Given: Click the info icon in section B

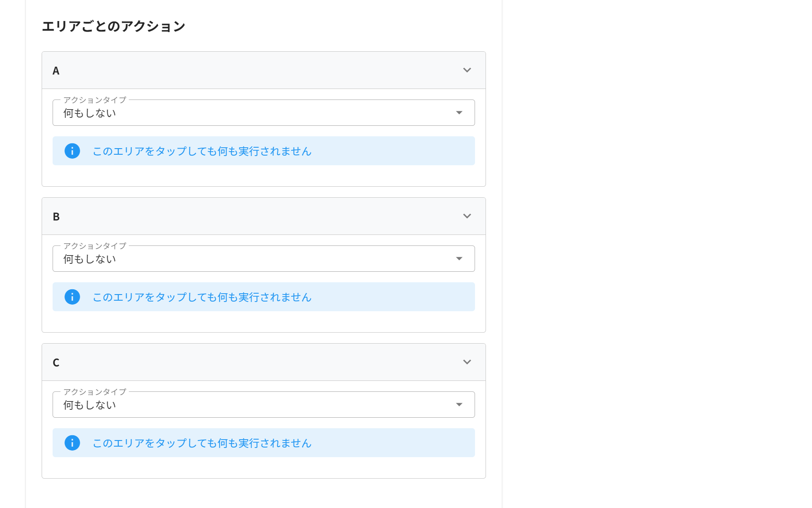Looking at the screenshot, I should [x=72, y=297].
